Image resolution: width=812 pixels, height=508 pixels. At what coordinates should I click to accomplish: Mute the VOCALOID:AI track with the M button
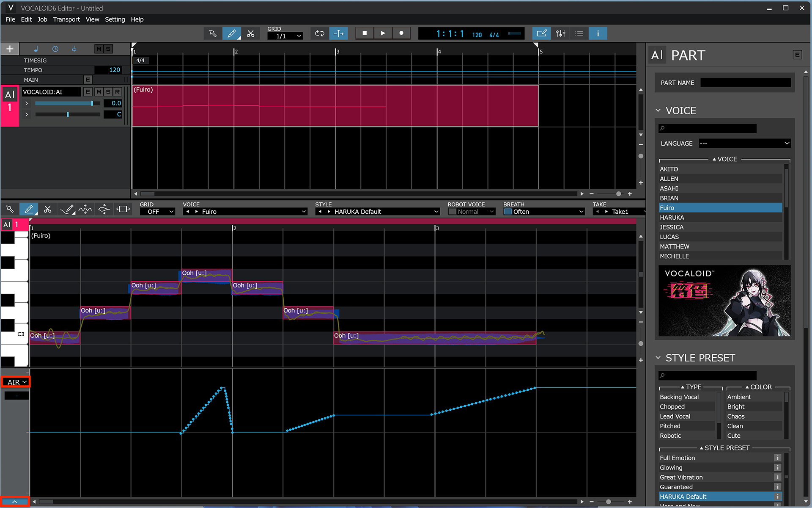coord(99,91)
